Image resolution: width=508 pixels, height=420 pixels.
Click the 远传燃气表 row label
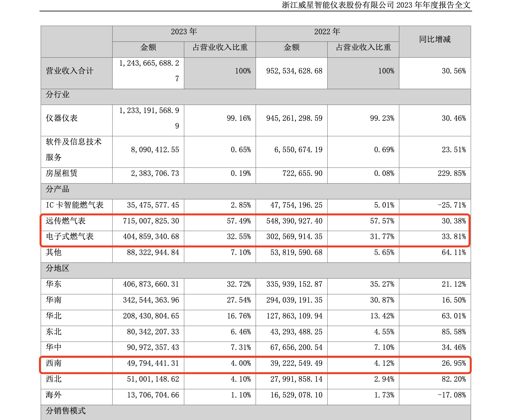66,221
